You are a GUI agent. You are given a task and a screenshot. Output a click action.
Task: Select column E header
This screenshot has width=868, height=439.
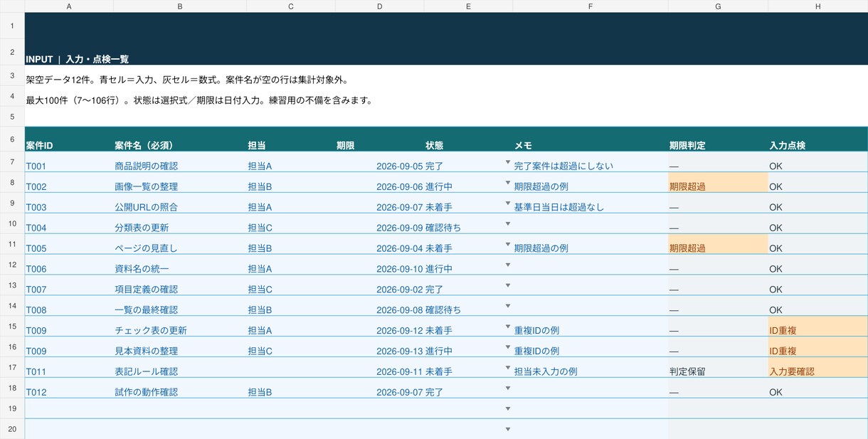click(x=468, y=6)
